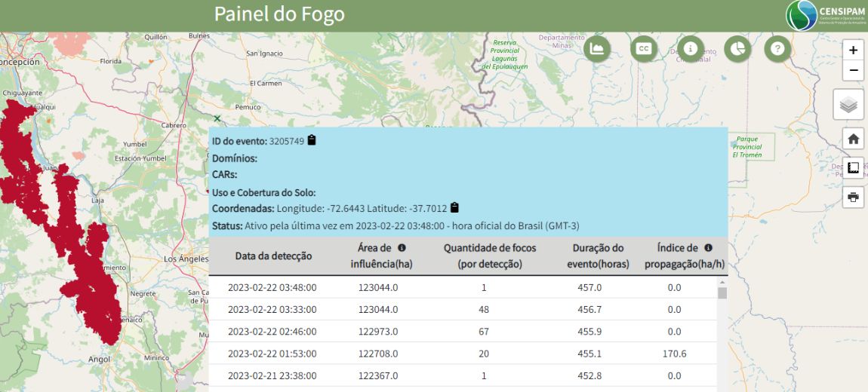
Task: Copy the coordinates to clipboard
Action: click(x=454, y=208)
